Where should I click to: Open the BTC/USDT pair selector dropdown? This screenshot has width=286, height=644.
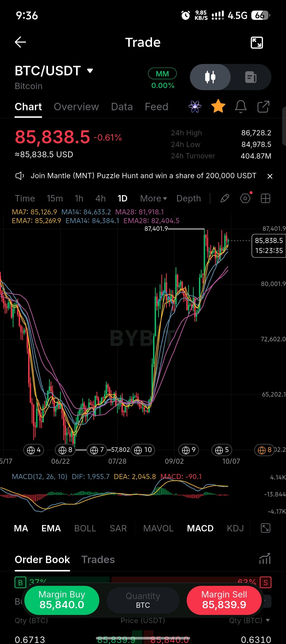[x=54, y=71]
